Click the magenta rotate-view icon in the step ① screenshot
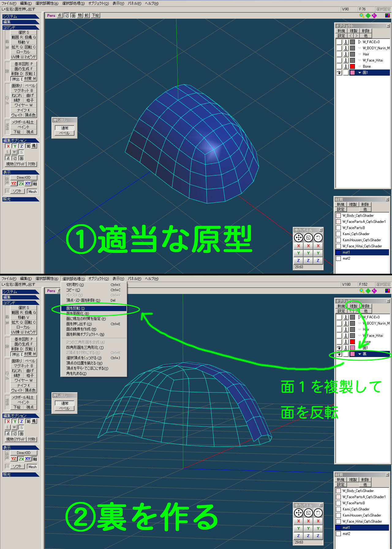This screenshot has width=392, height=549. [374, 15]
